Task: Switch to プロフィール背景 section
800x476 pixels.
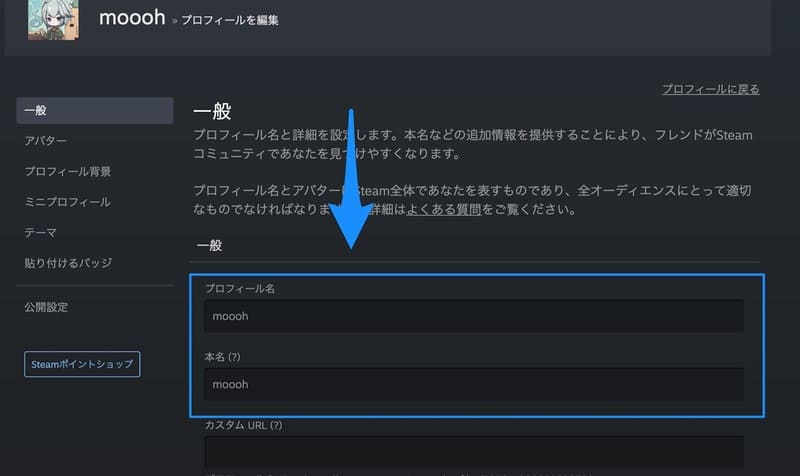Action: (67, 171)
